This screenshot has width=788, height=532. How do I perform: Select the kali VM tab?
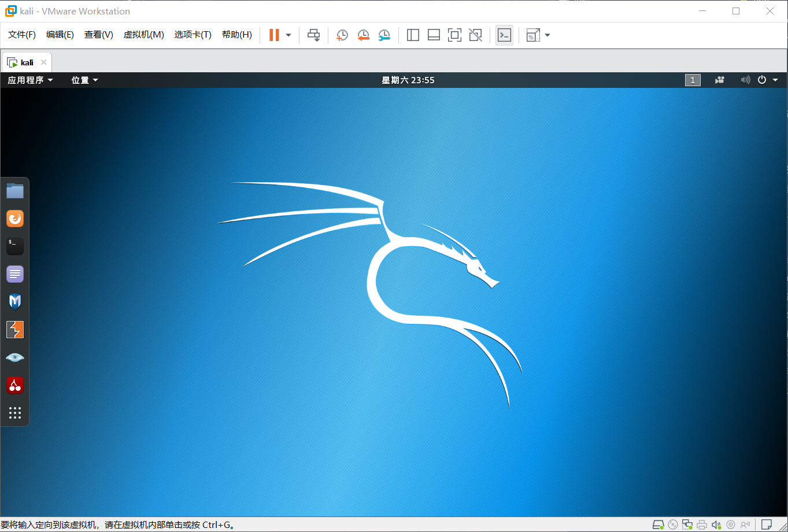(27, 62)
